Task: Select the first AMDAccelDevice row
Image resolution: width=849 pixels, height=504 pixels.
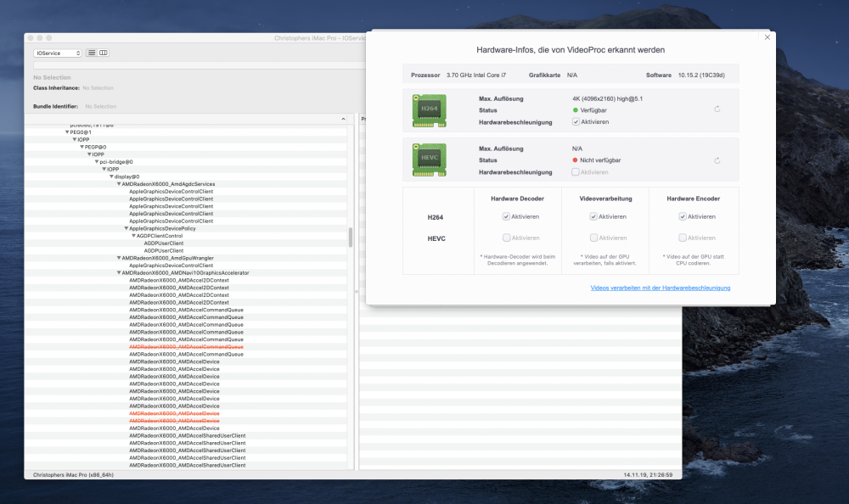Action: click(x=174, y=361)
